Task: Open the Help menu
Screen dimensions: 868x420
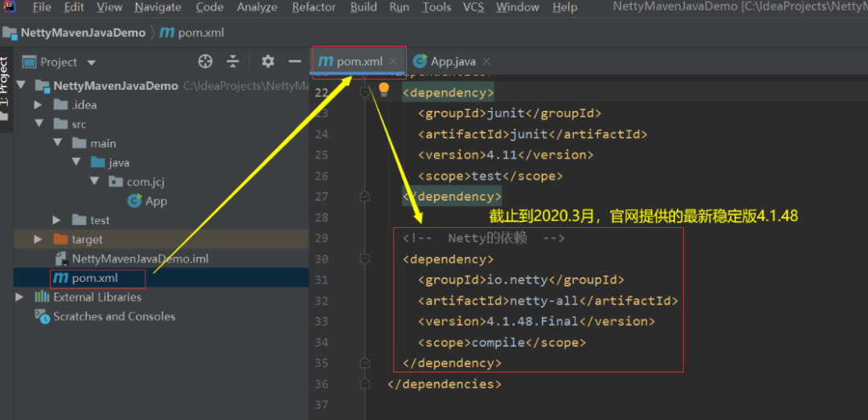Action: tap(565, 7)
